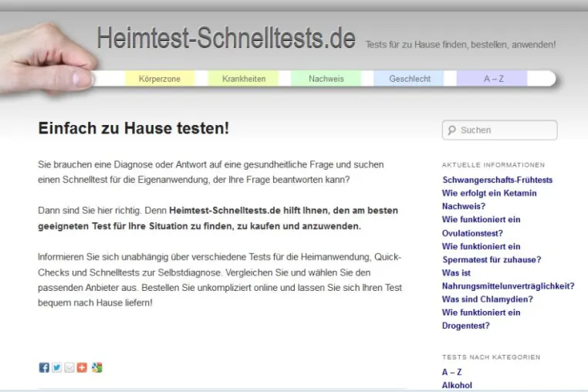Viewport: 588px width, 392px height.
Task: Open Wie funktioniert ein Ovulationstest link
Action: (x=481, y=226)
